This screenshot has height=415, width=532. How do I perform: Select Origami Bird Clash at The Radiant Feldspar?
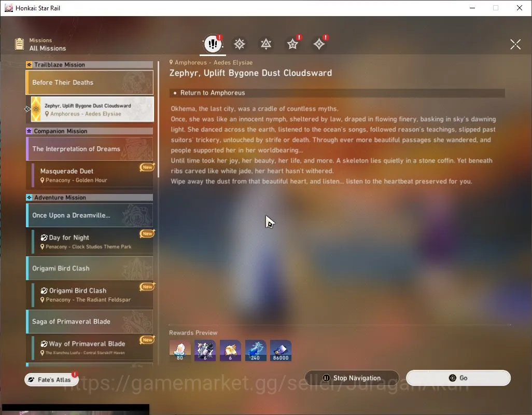pos(92,295)
